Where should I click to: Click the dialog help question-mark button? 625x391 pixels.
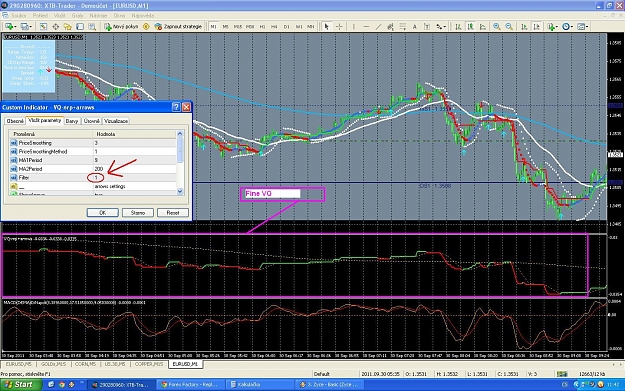(x=176, y=107)
